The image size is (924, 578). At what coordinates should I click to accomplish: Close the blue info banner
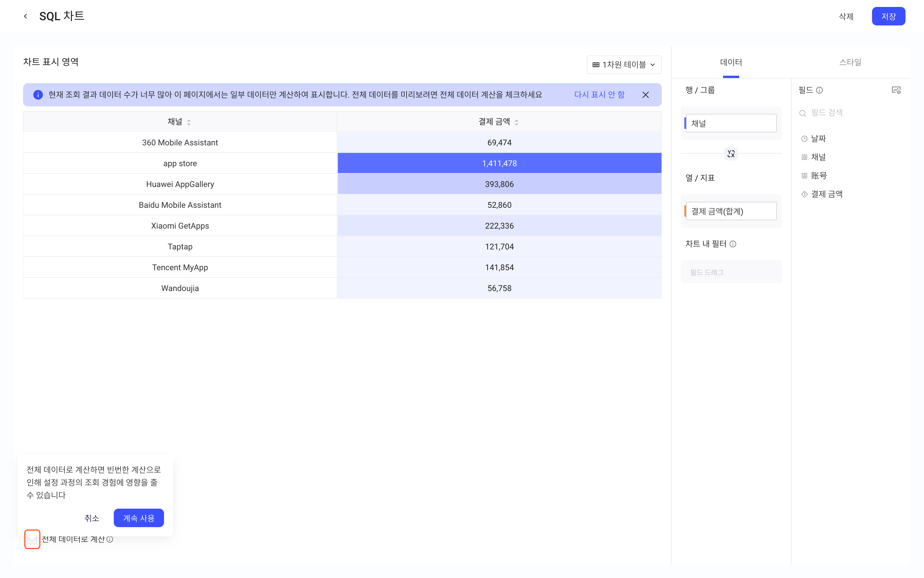(645, 95)
